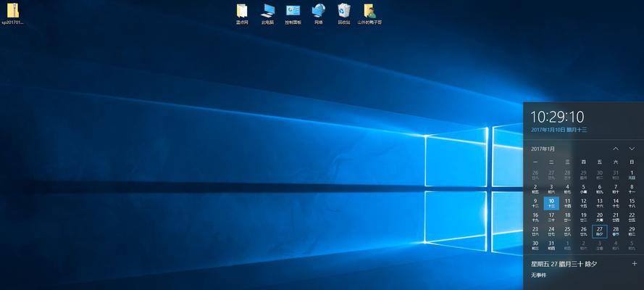Select January 28 春节 in calendar
The width and height of the screenshot is (644, 290).
point(616,231)
